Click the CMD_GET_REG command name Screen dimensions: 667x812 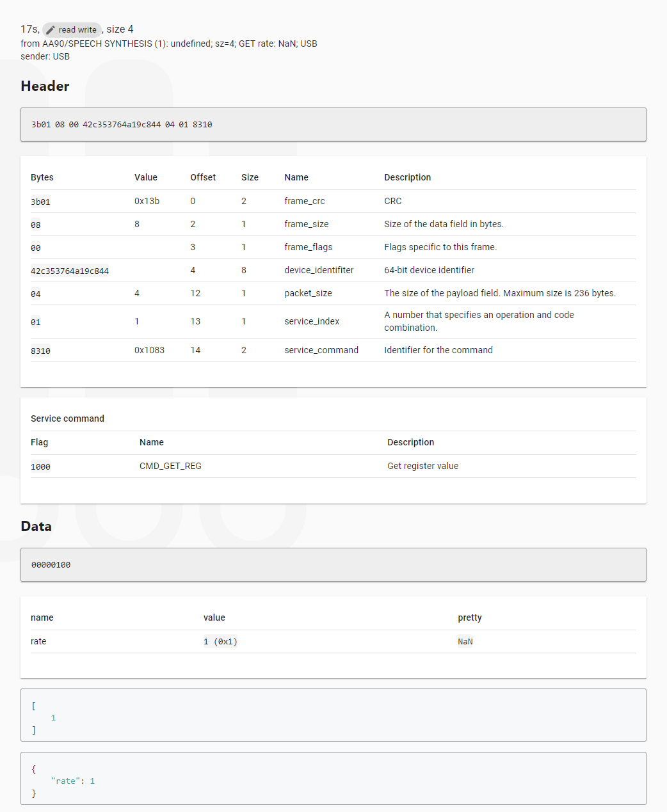point(170,466)
